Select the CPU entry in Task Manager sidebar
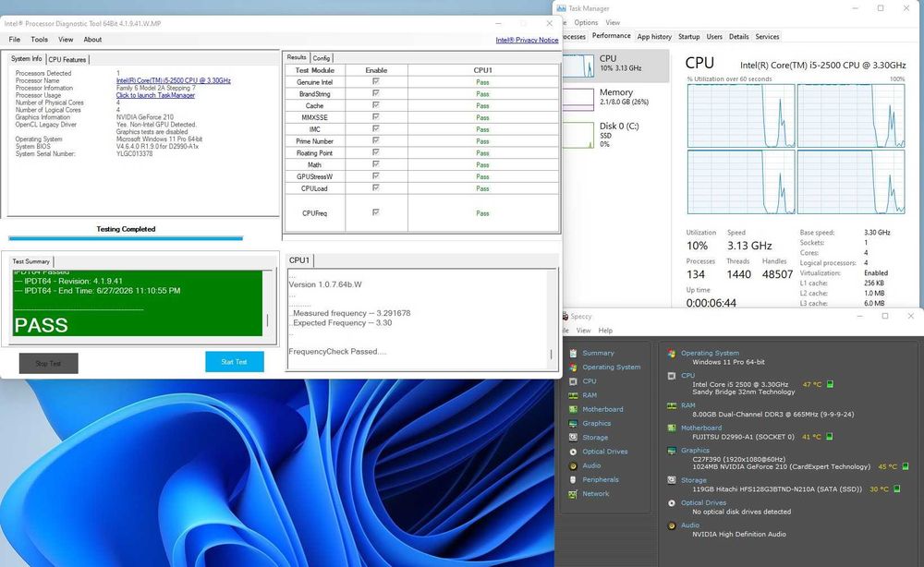This screenshot has height=567, width=924. [615, 64]
